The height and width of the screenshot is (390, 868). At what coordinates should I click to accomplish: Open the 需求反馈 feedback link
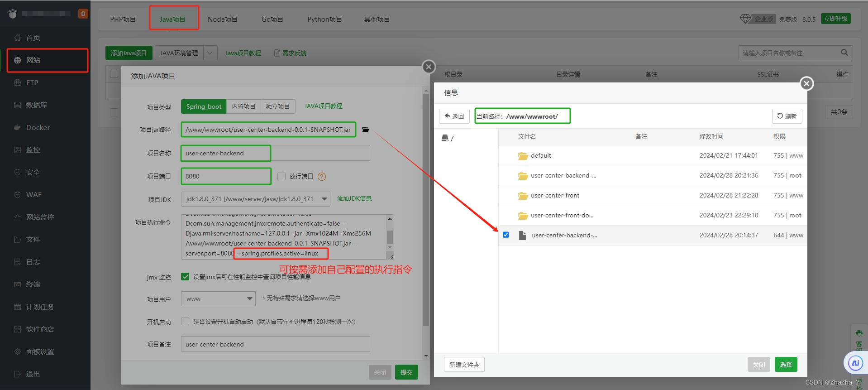tap(290, 53)
